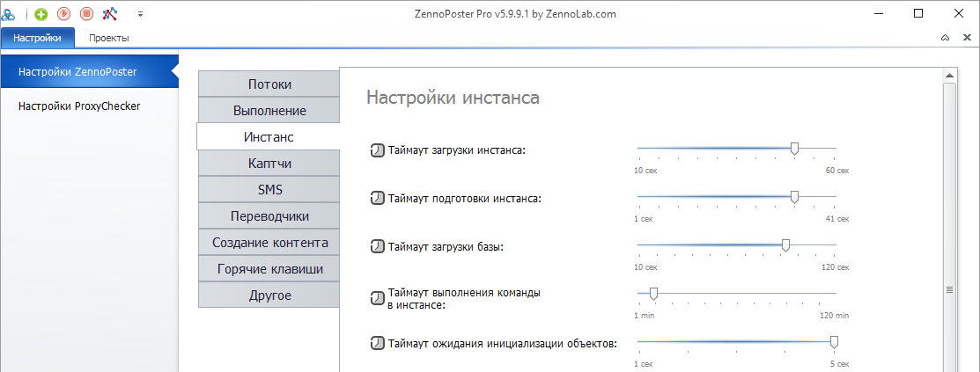Open the Выполнение settings section
Image resolution: width=980 pixels, height=372 pixels.
(269, 111)
